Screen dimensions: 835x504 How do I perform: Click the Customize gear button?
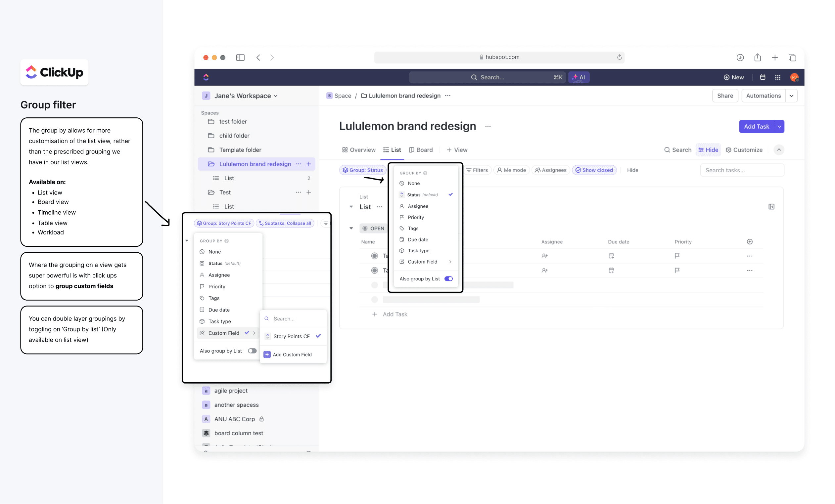(744, 150)
